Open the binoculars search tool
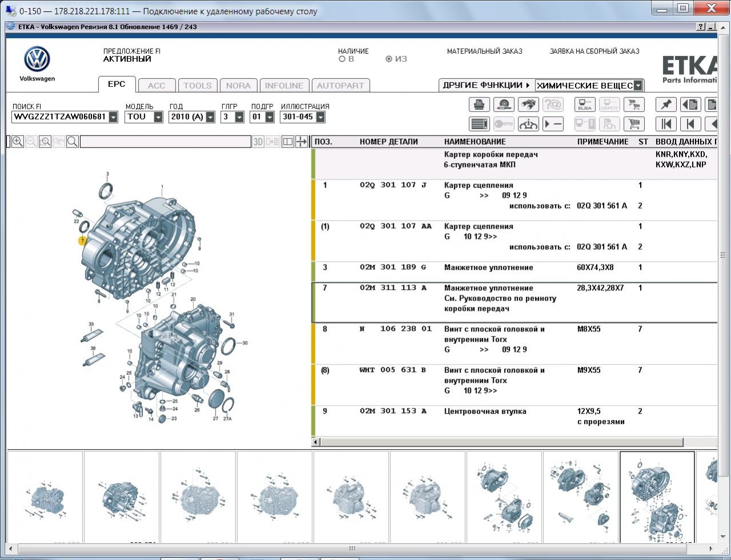This screenshot has height=560, width=731. pos(528,105)
